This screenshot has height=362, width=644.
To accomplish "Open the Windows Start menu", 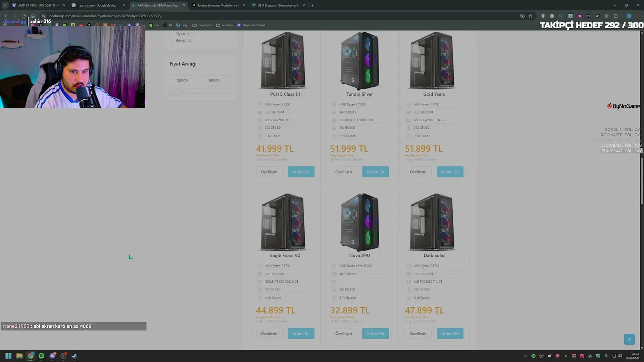I will click(x=8, y=356).
